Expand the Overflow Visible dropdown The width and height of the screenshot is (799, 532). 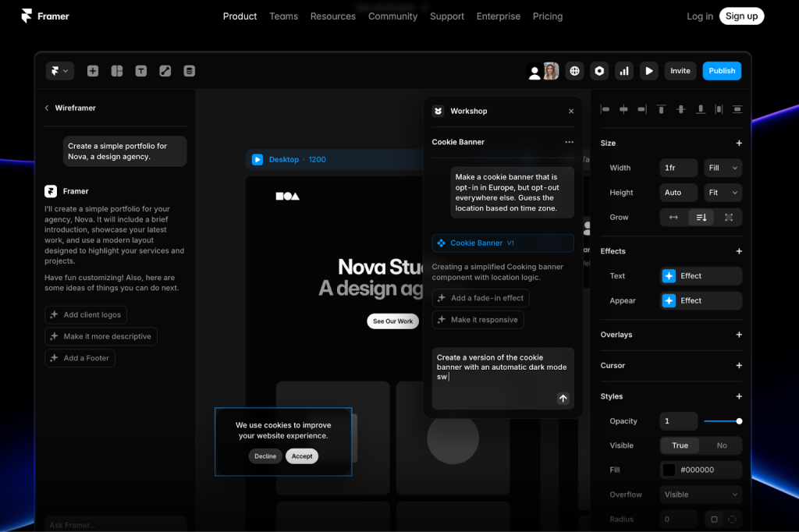click(701, 495)
